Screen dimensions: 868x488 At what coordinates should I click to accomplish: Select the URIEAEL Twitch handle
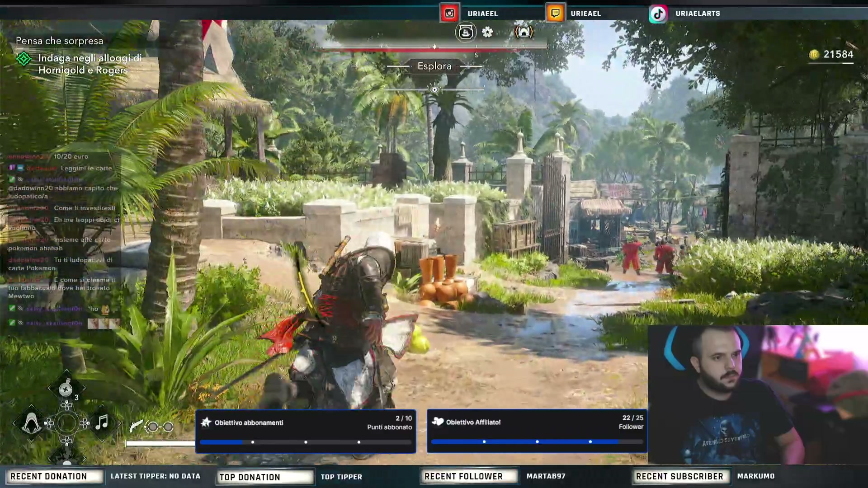(x=586, y=13)
